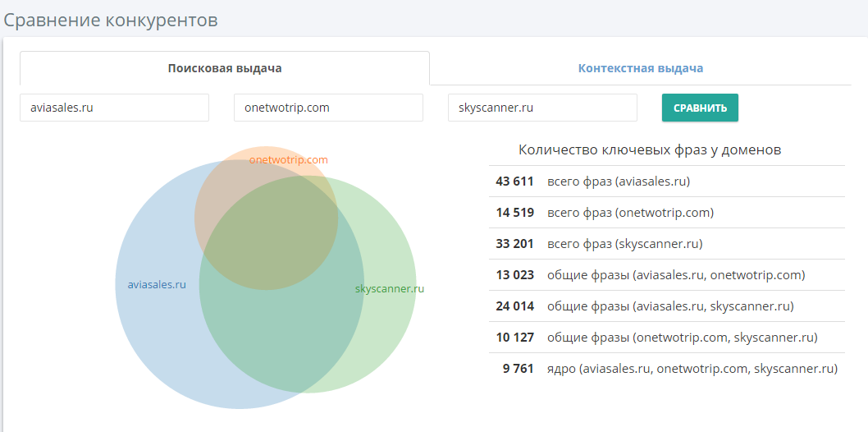Open the 13 023 общие фразы row

tap(666, 275)
